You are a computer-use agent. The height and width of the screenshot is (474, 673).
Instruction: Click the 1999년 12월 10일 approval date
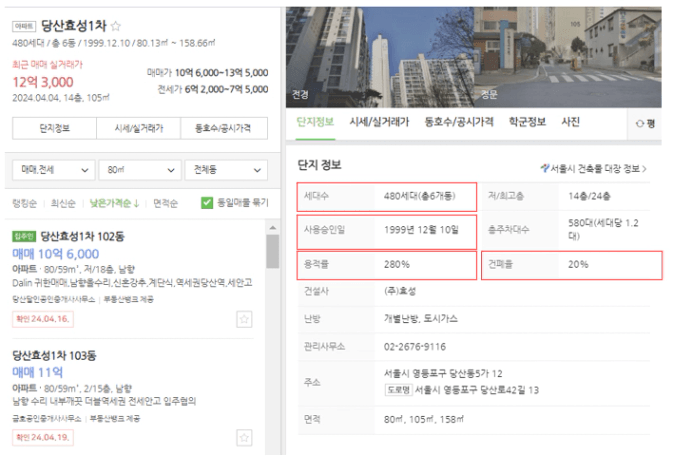point(421,230)
